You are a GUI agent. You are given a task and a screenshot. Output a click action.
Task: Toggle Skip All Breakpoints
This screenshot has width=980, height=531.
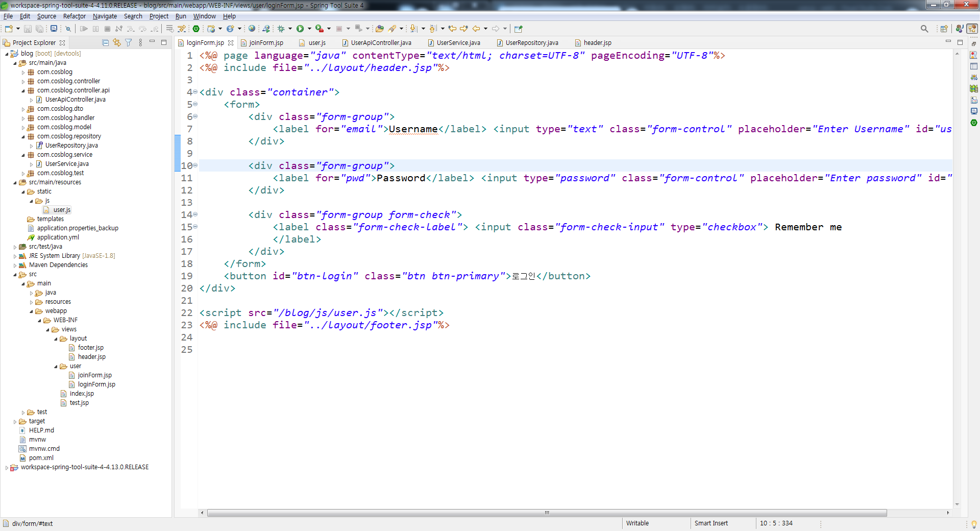tap(68, 29)
